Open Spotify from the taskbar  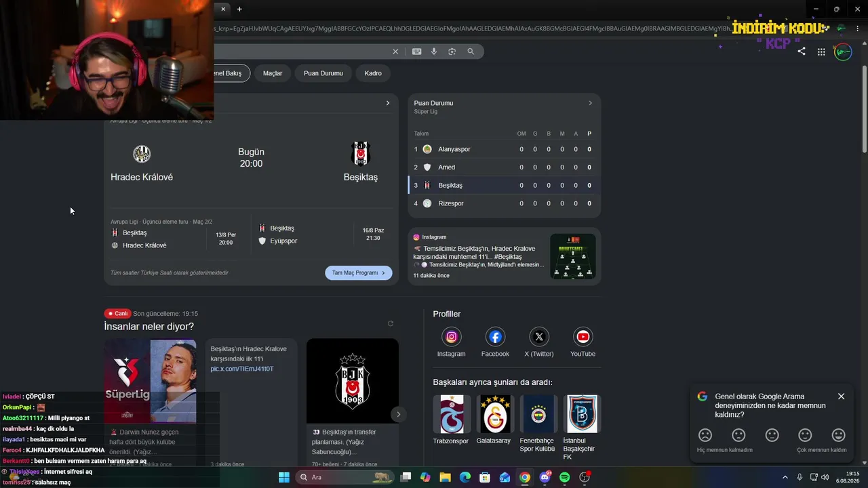point(565,477)
